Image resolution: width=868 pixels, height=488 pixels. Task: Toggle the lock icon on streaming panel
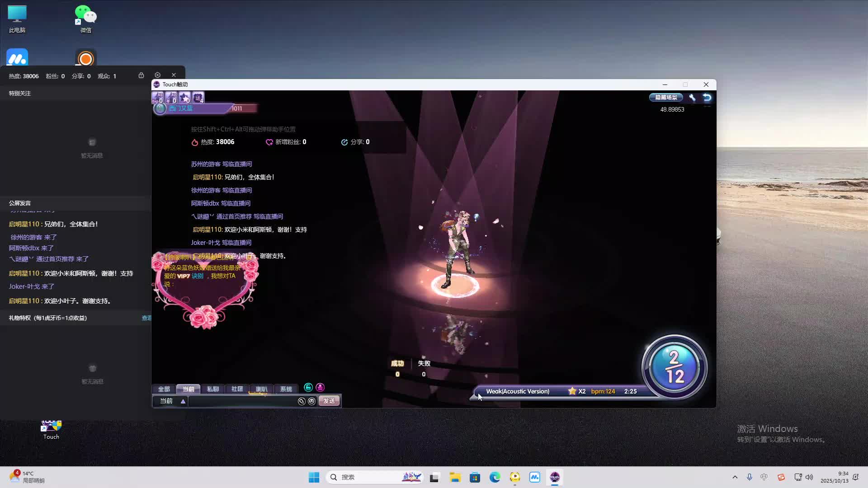(141, 75)
